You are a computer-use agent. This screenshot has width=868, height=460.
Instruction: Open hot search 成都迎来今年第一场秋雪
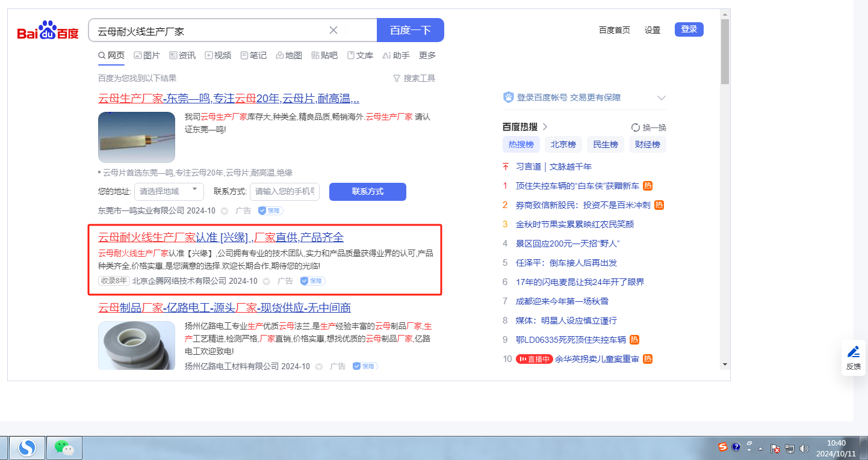point(562,301)
